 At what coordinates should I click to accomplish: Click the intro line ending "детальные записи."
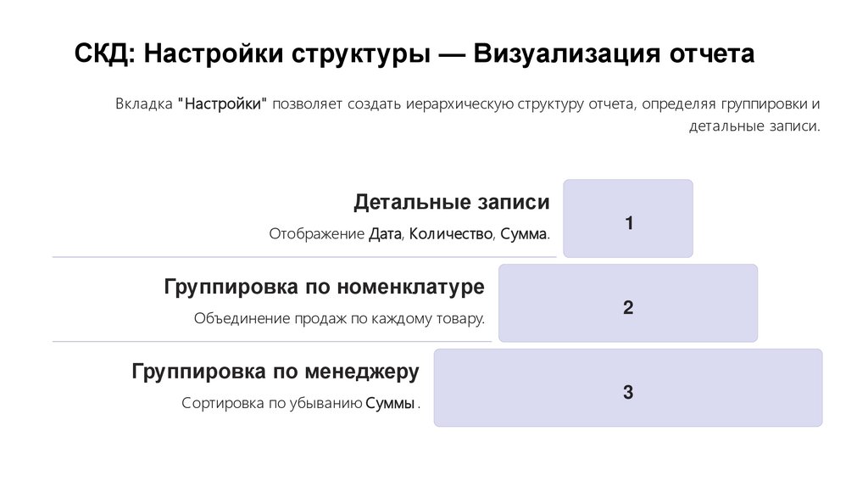[754, 126]
